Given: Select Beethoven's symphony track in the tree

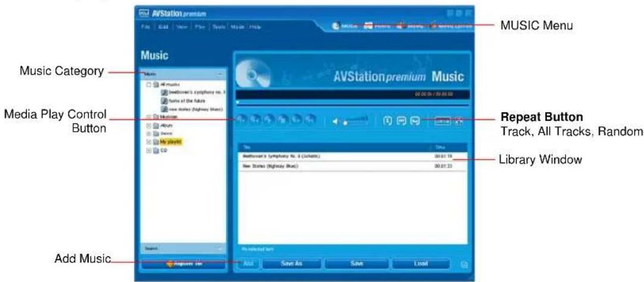Looking at the screenshot, I should pos(197,92).
